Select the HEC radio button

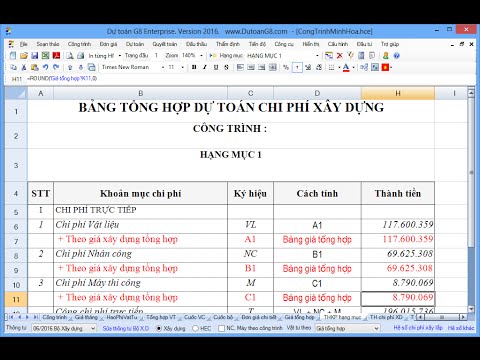[x=196, y=328]
